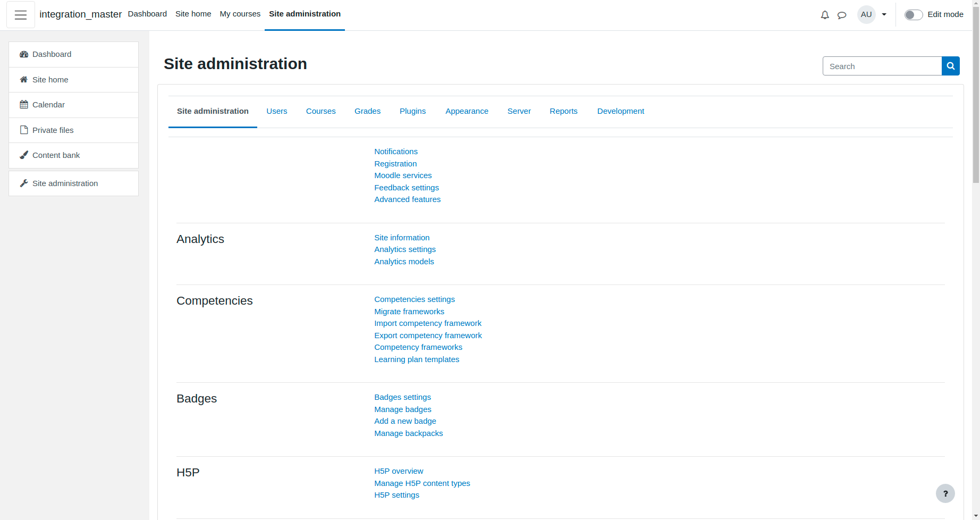Open Analytics models link
This screenshot has height=520, width=980.
click(404, 262)
